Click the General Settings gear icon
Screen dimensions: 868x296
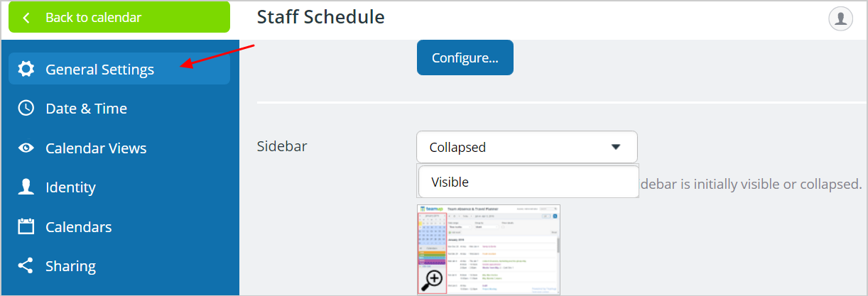26,70
